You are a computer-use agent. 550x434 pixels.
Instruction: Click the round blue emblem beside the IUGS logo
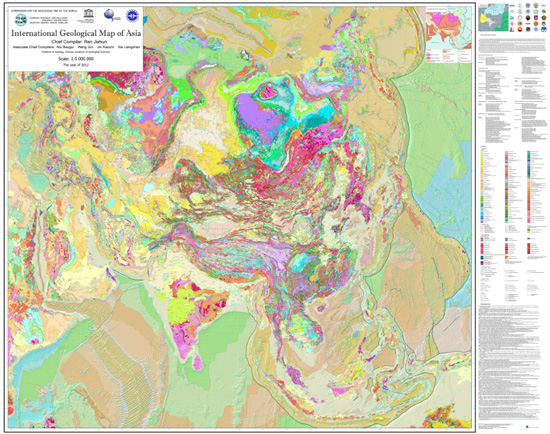(132, 16)
